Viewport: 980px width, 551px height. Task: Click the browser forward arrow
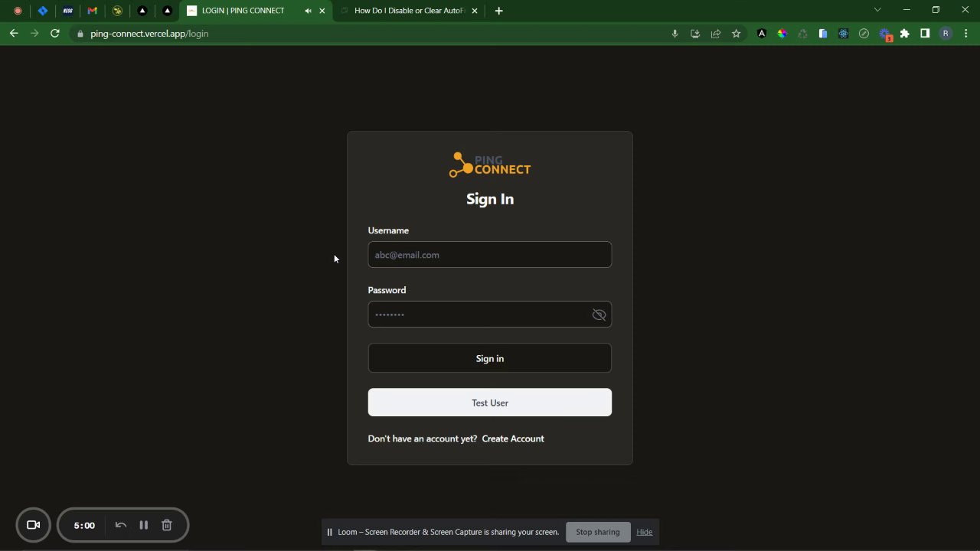pos(34,34)
